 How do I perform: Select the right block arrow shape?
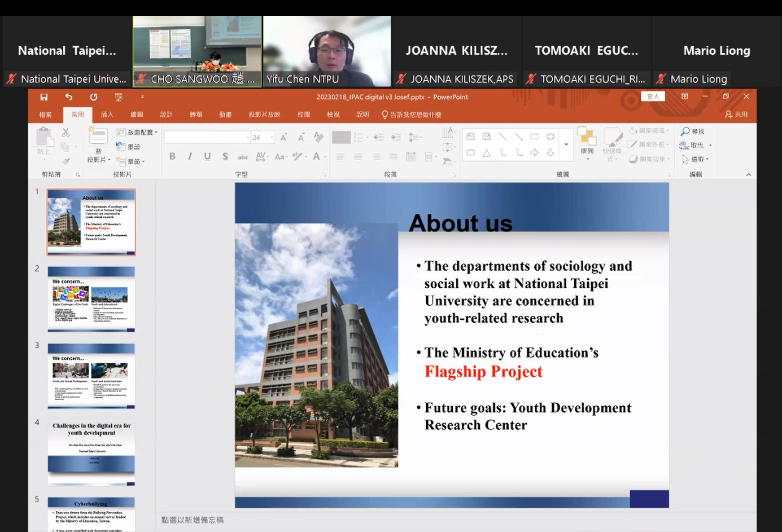click(x=534, y=152)
